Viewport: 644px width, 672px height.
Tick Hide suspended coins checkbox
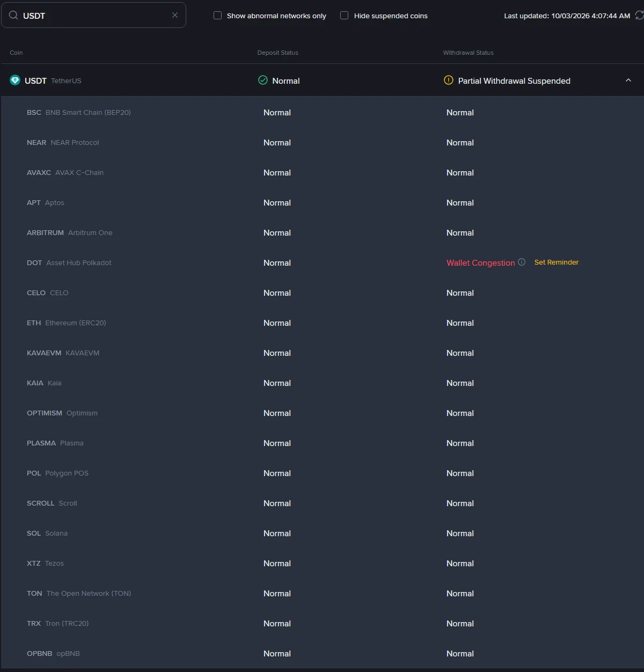coord(344,16)
